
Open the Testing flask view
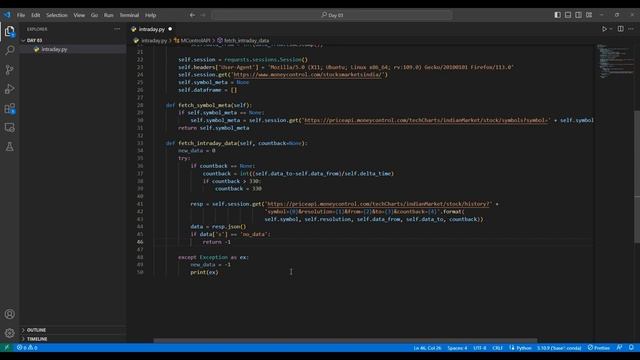[9, 147]
